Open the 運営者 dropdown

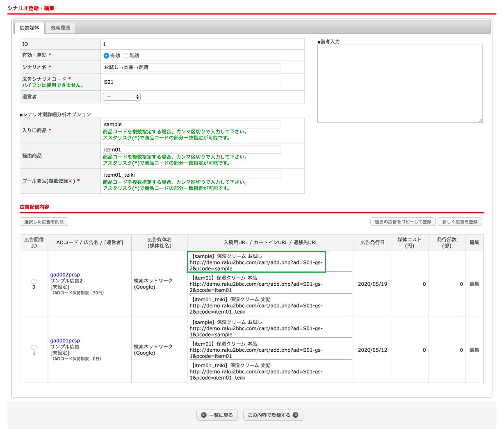click(x=121, y=97)
